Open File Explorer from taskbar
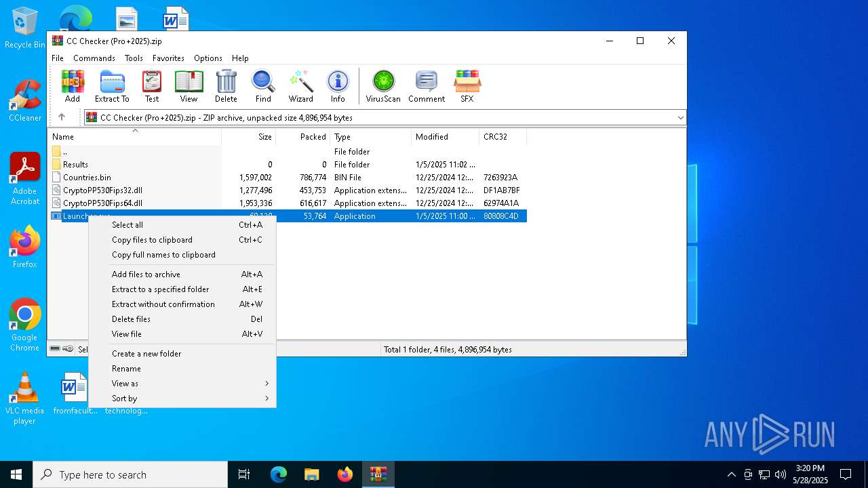The width and height of the screenshot is (868, 488). coord(311,474)
